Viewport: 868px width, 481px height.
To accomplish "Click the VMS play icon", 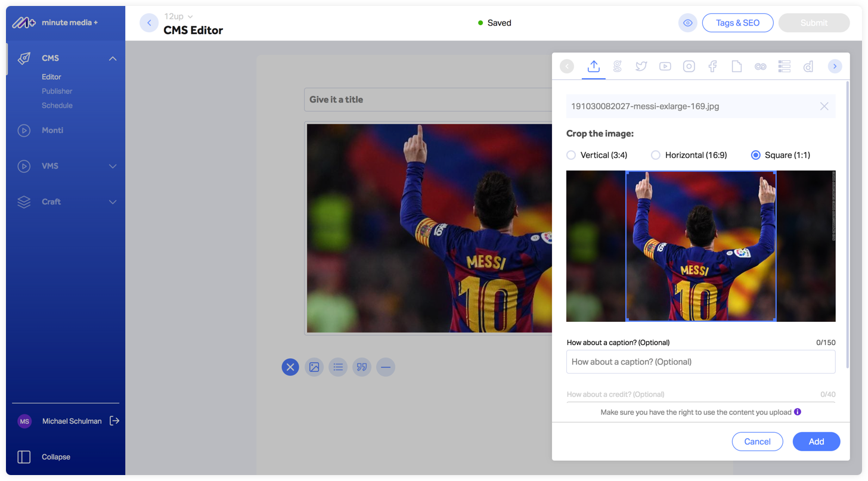I will tap(24, 166).
